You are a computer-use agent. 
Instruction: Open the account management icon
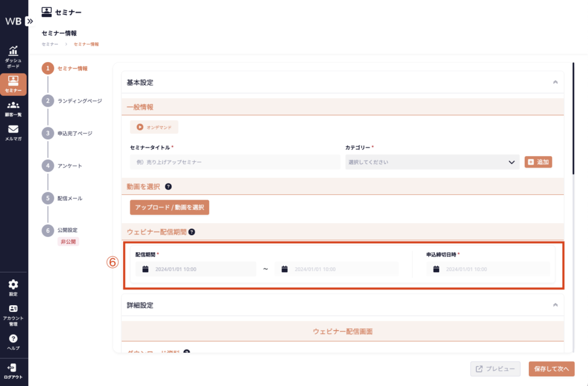tap(13, 313)
